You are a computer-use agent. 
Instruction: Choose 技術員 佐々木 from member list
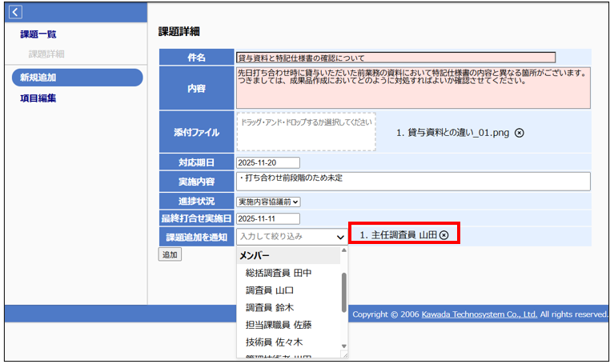tap(275, 342)
